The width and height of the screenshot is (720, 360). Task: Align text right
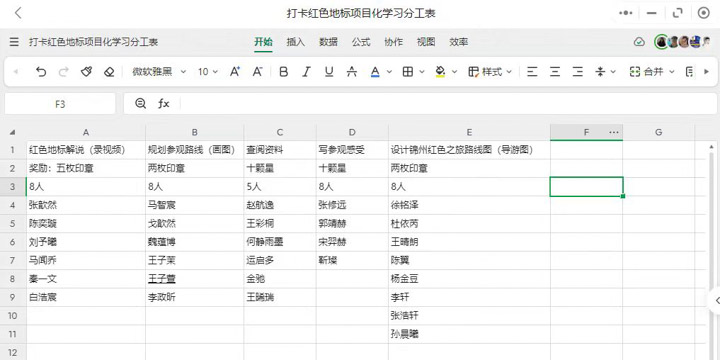coord(578,72)
